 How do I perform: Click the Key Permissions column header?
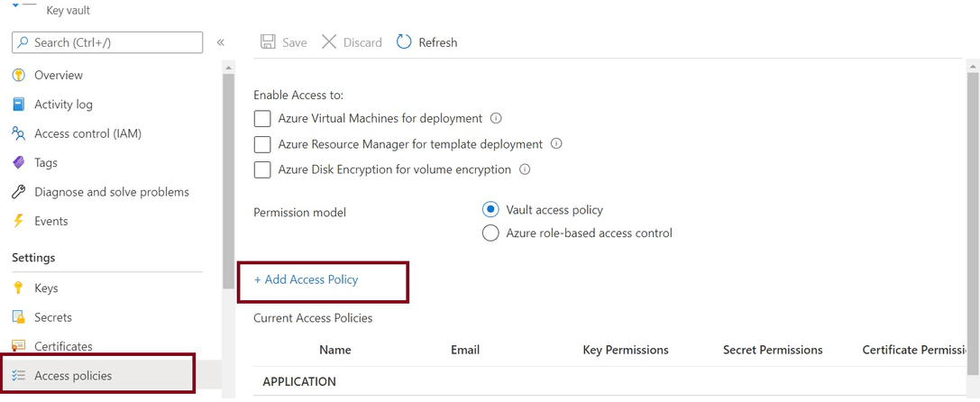coord(626,350)
